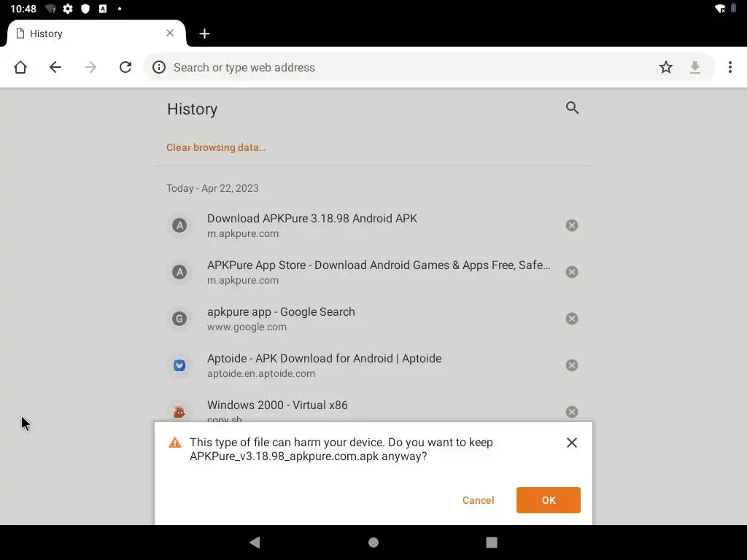The height and width of the screenshot is (560, 747).
Task: Click the www.google.com URL text
Action: point(247,327)
